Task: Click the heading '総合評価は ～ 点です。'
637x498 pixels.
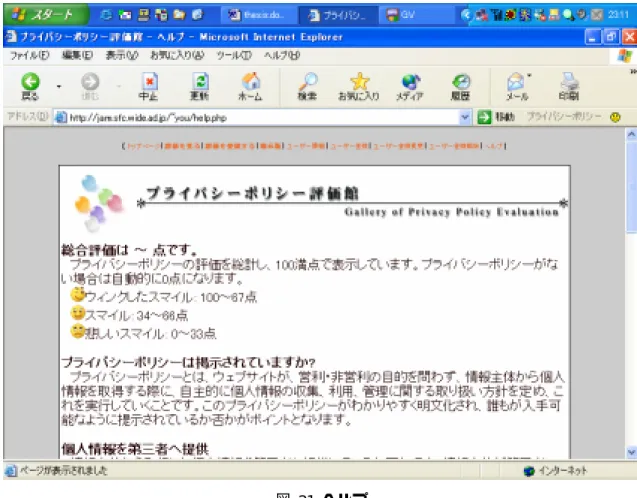Action: click(x=129, y=250)
